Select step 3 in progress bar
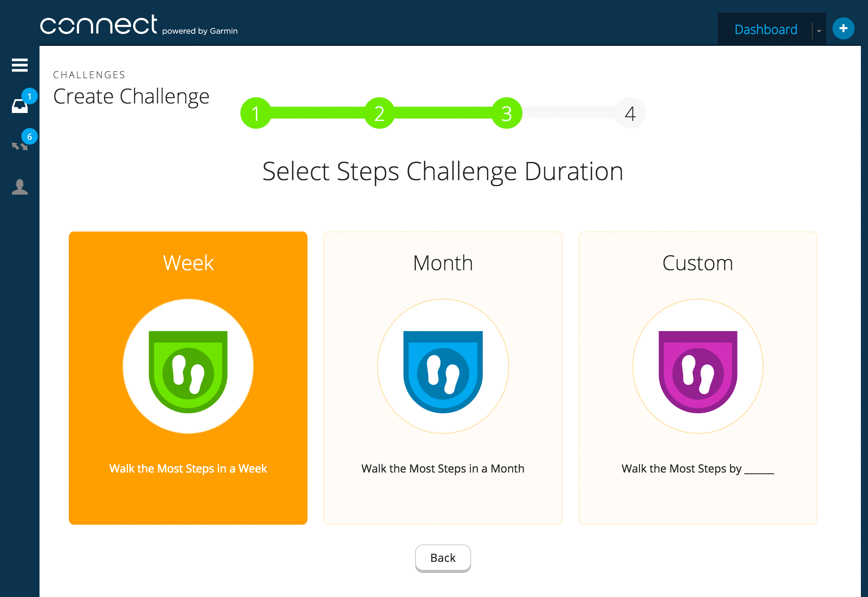Viewport: 868px width, 597px height. 507,113
